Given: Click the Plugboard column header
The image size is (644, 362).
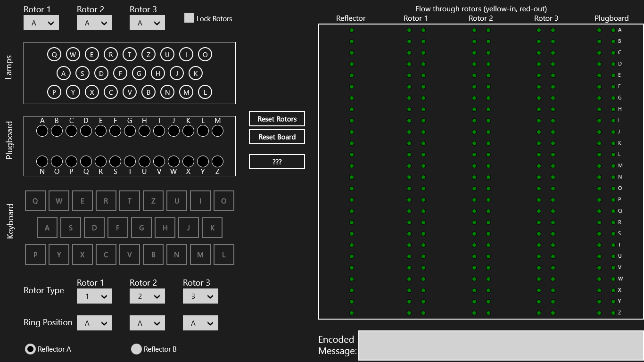Looking at the screenshot, I should click(611, 18).
